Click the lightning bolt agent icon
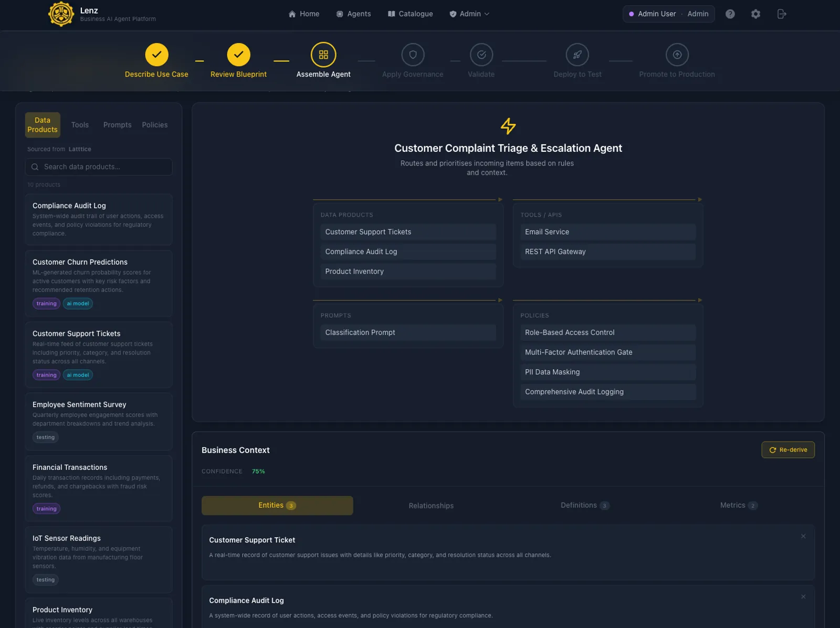Screen dimensions: 840x628 [x=508, y=126]
